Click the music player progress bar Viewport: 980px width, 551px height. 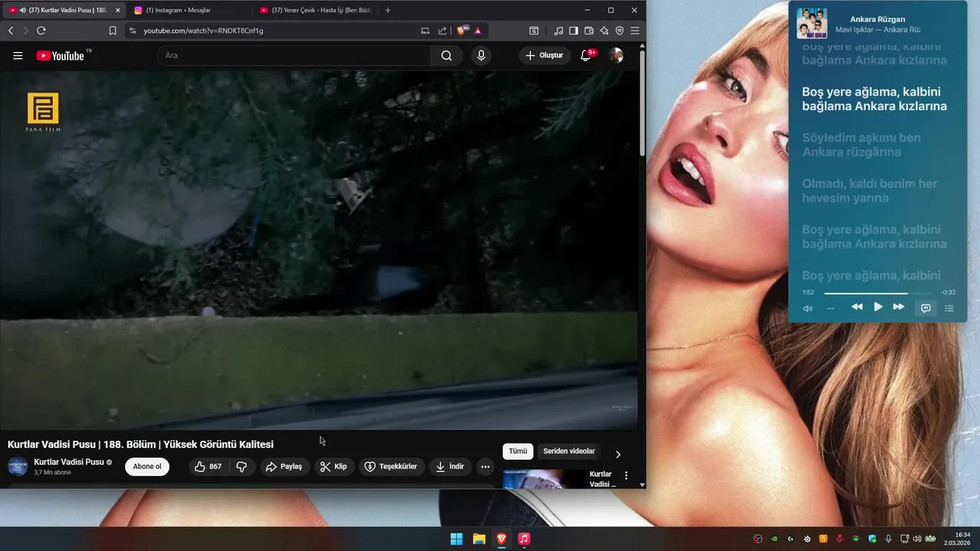877,293
